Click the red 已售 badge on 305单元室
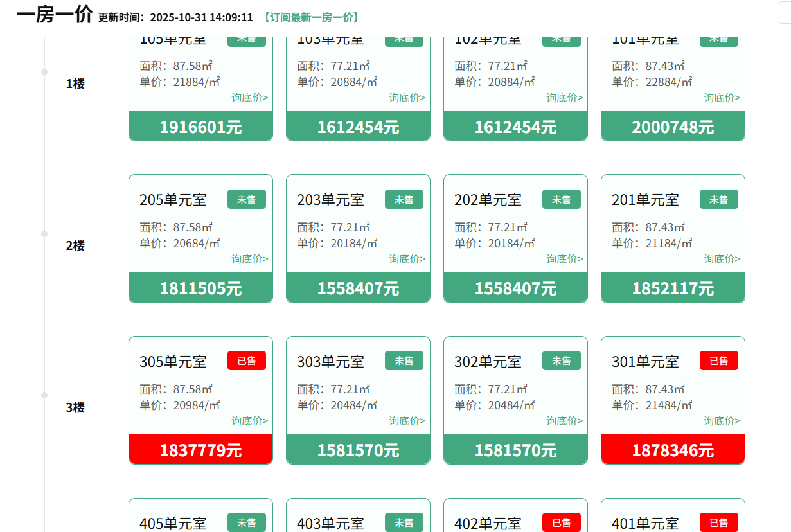This screenshot has height=532, width=791. pos(246,360)
